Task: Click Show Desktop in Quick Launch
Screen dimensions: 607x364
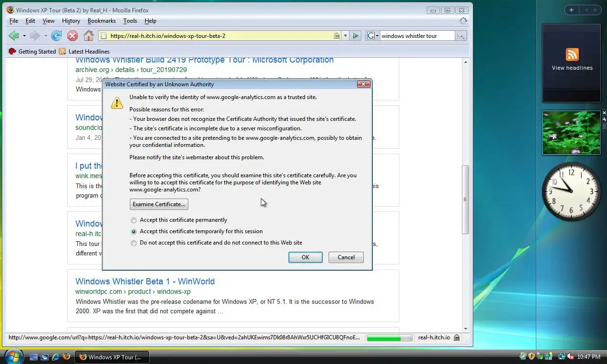Action: pyautogui.click(x=34, y=357)
